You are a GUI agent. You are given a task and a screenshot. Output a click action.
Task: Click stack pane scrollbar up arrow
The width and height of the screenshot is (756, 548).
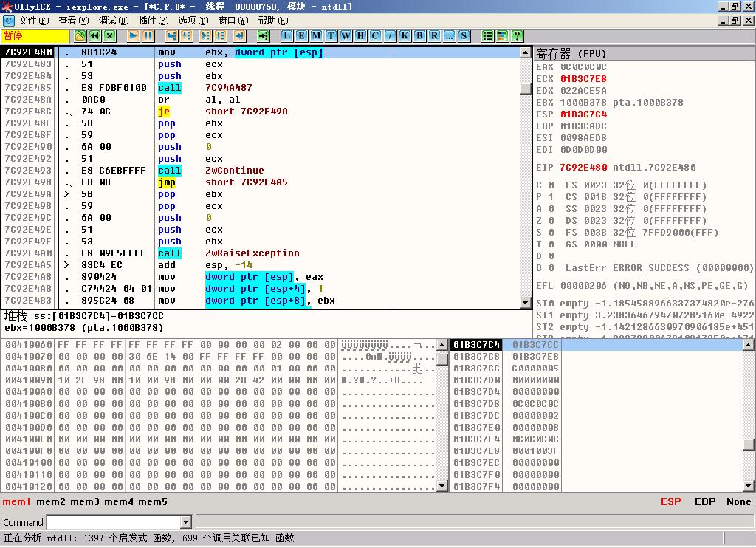[x=748, y=344]
